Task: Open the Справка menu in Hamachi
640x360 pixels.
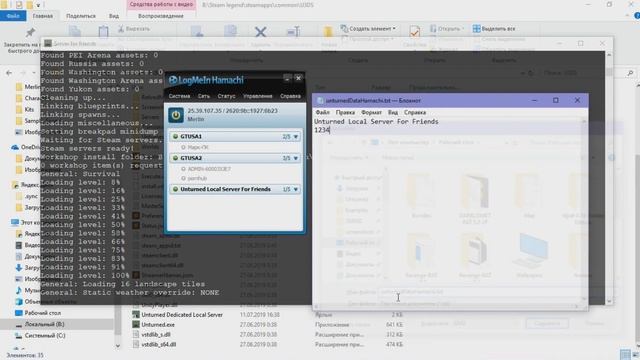Action: click(290, 96)
